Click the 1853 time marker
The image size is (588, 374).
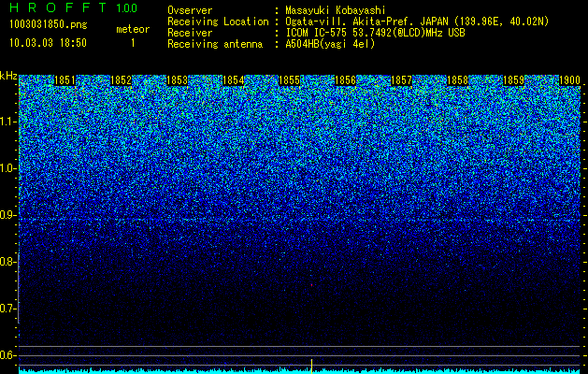pyautogui.click(x=177, y=80)
